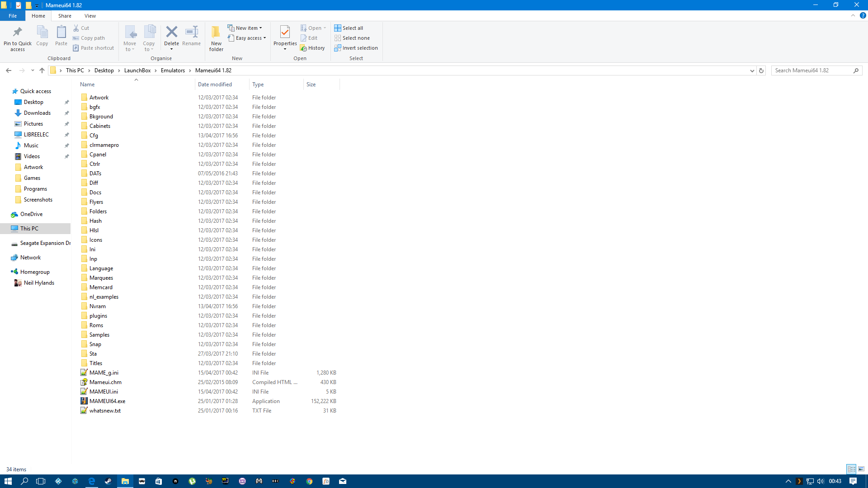The width and height of the screenshot is (868, 488).
Task: Open Microsoft Edge from the taskbar
Action: [x=92, y=481]
